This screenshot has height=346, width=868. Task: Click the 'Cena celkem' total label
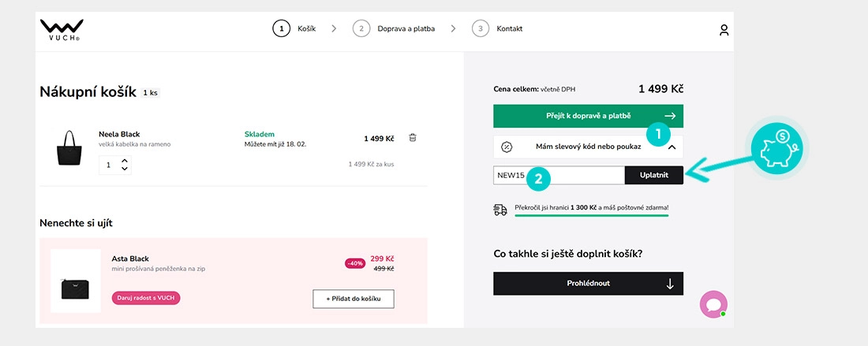pyautogui.click(x=516, y=89)
